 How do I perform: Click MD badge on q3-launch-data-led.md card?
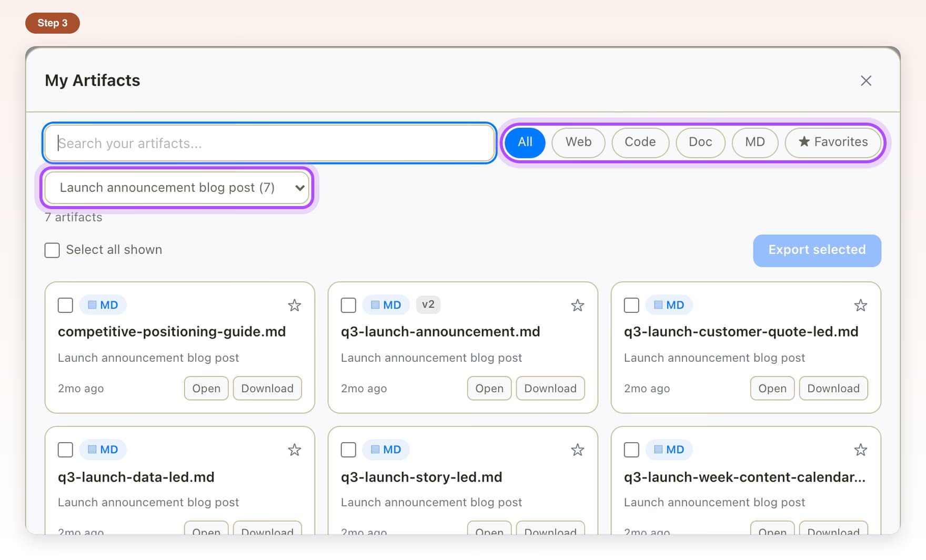point(103,450)
